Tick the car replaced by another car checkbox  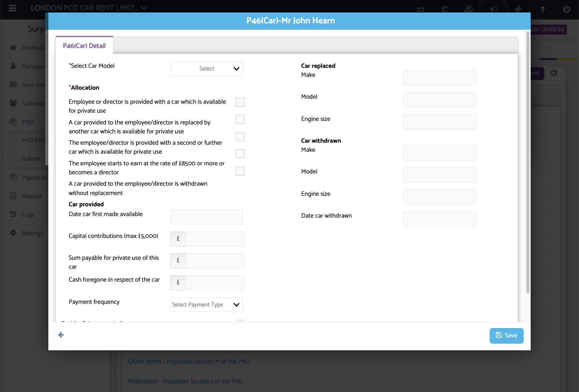click(x=240, y=119)
